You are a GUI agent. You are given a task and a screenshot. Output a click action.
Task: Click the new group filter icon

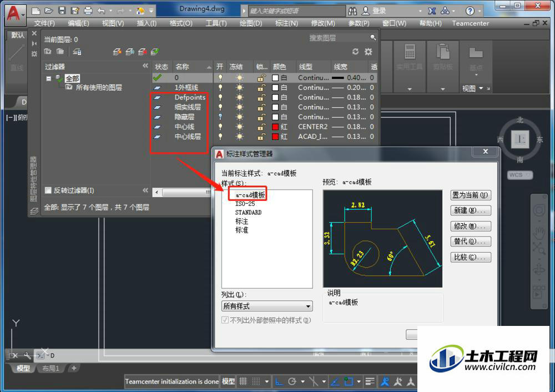[60, 52]
